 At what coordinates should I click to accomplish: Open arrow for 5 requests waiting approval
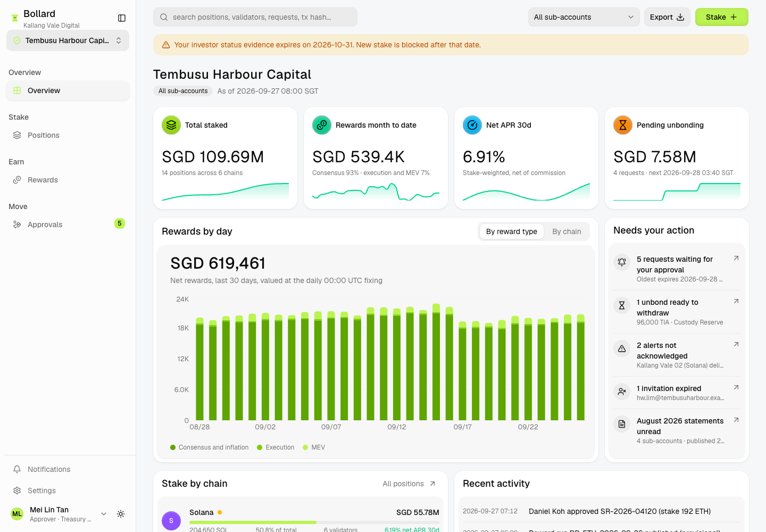click(736, 258)
